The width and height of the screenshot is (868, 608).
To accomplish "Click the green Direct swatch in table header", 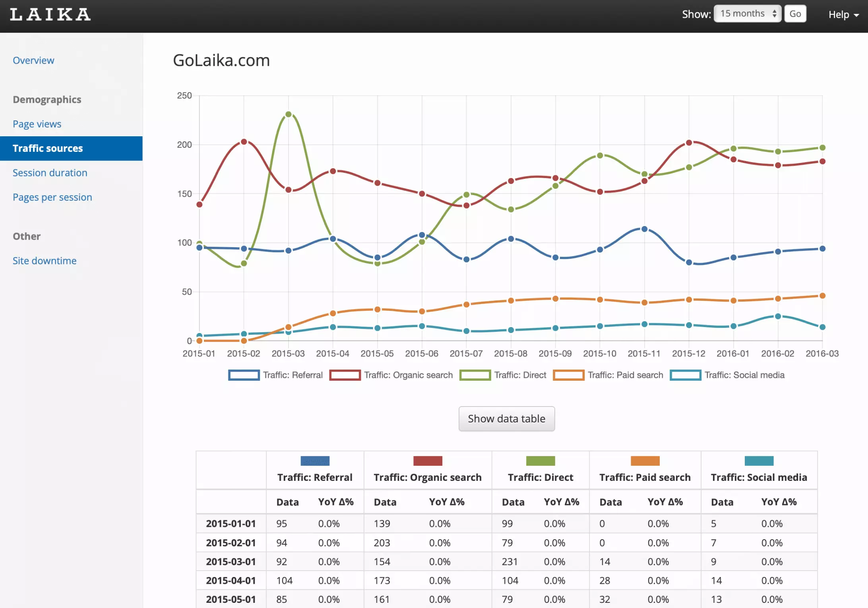I will (541, 461).
